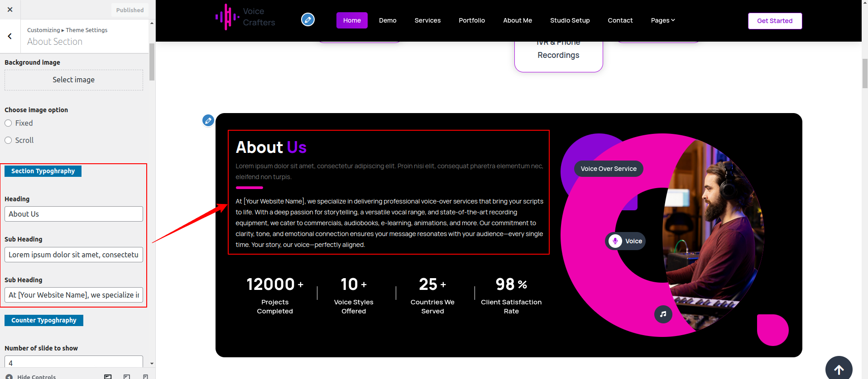
Task: Switch to desktop preview device icon
Action: click(x=108, y=376)
